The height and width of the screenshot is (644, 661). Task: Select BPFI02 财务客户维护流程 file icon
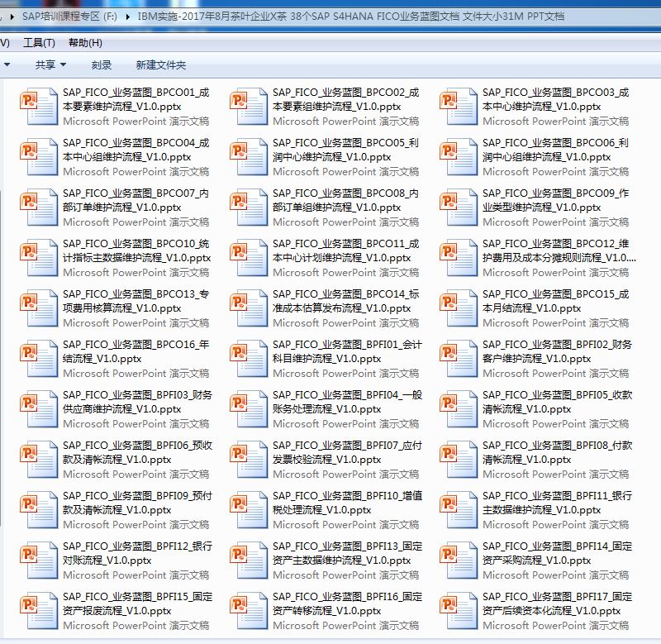click(459, 359)
